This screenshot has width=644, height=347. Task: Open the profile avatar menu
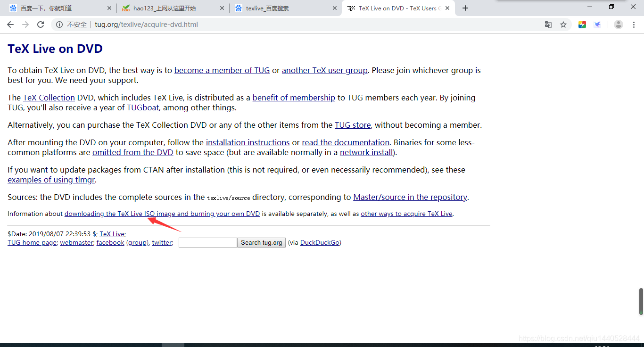[x=619, y=25]
